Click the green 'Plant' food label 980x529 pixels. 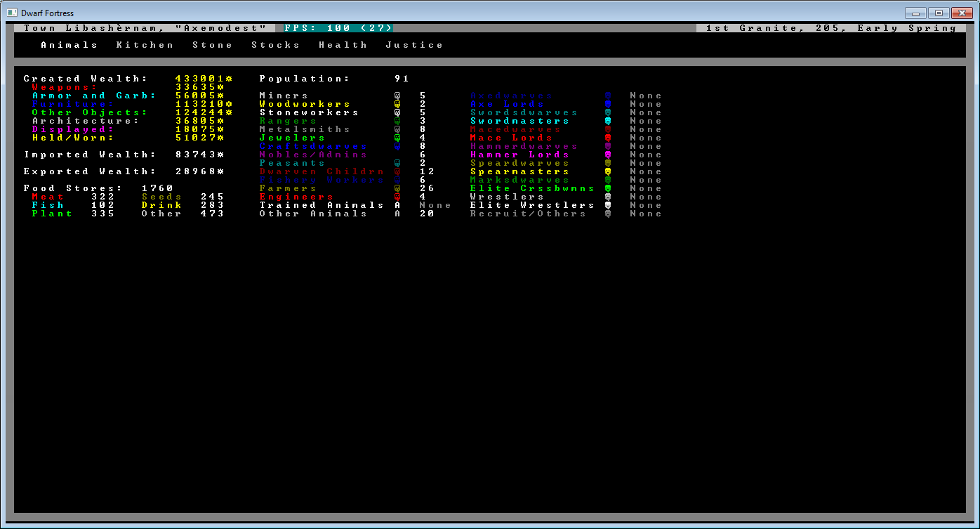click(x=53, y=214)
